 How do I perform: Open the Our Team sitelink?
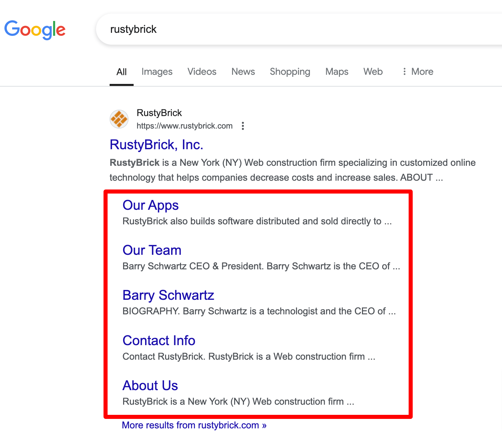[152, 250]
